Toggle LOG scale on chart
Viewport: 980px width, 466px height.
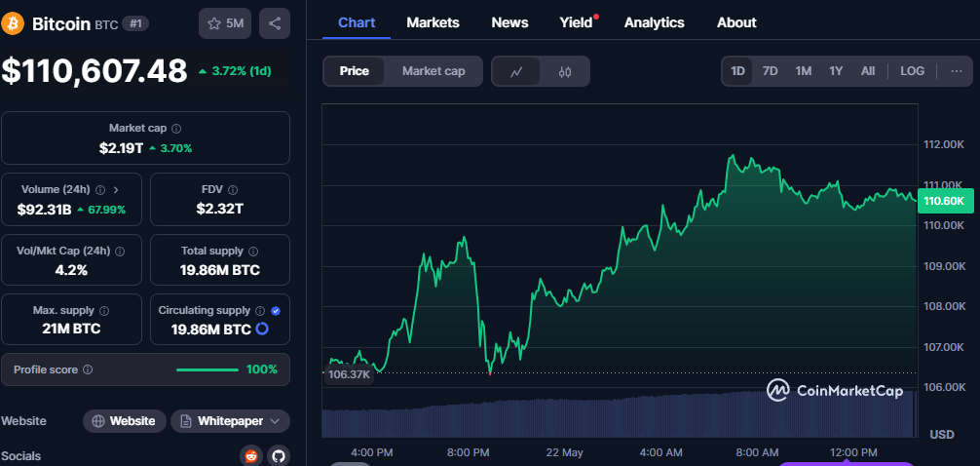pyautogui.click(x=913, y=71)
